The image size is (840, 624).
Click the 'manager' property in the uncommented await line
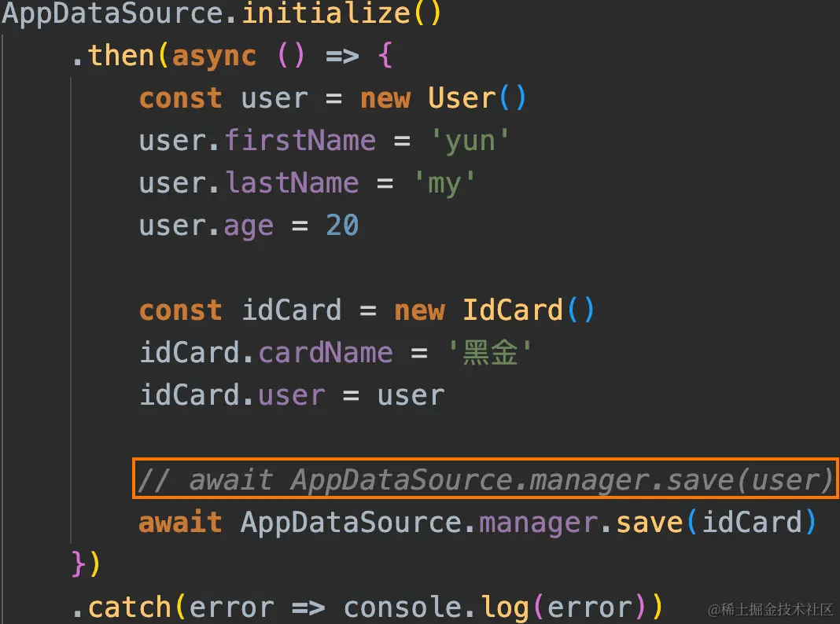click(539, 524)
